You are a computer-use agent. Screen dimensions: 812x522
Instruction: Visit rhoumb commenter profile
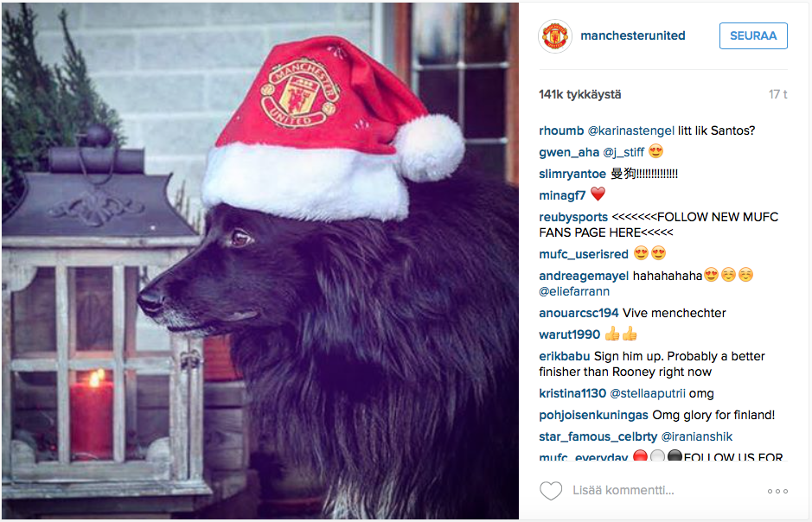561,130
